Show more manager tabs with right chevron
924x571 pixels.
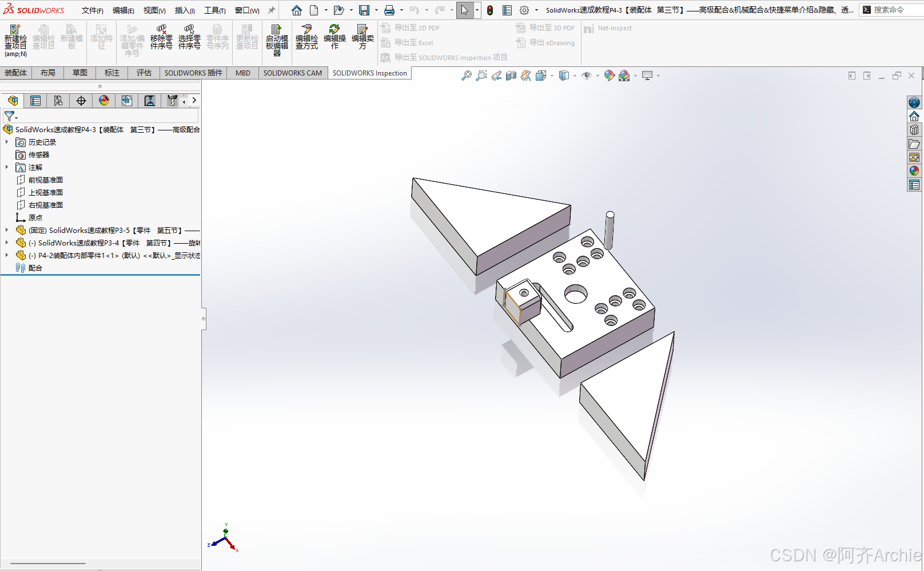coord(194,101)
